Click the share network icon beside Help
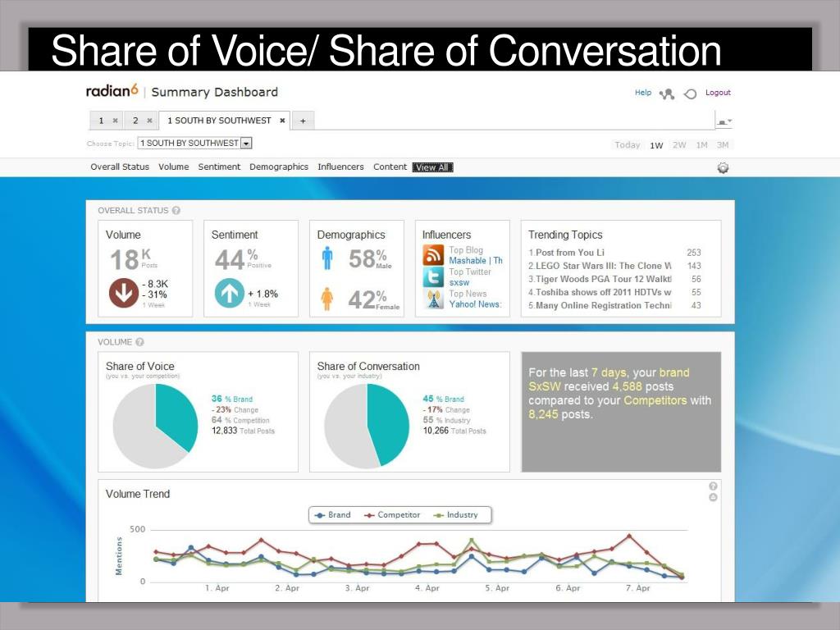This screenshot has height=630, width=840. [x=667, y=94]
